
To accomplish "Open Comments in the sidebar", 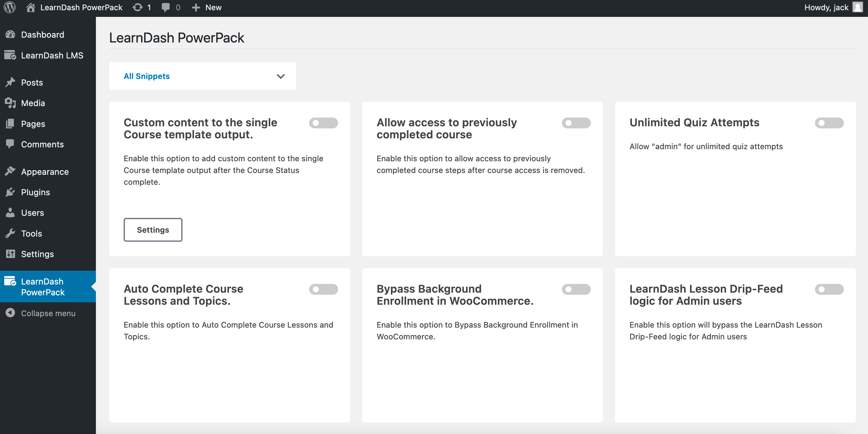I will click(x=48, y=144).
